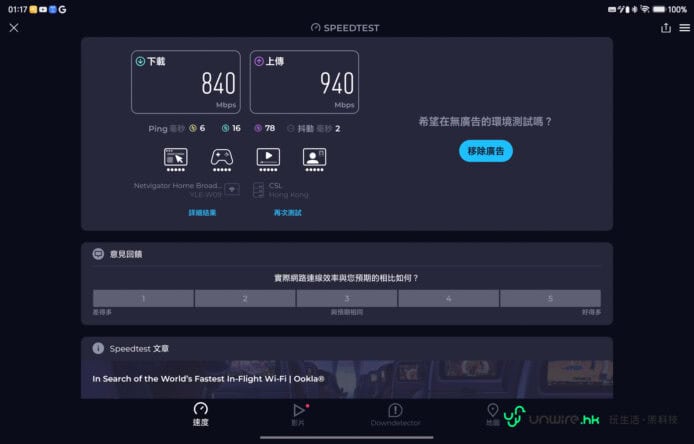The width and height of the screenshot is (694, 444).
Task: Tap the upload arrow icon beside 上傳
Action: [259, 61]
